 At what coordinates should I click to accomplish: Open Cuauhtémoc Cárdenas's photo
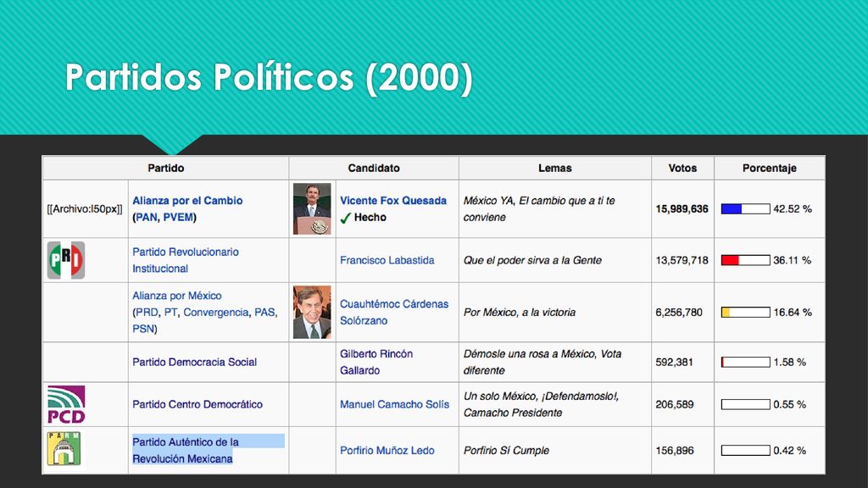[312, 312]
